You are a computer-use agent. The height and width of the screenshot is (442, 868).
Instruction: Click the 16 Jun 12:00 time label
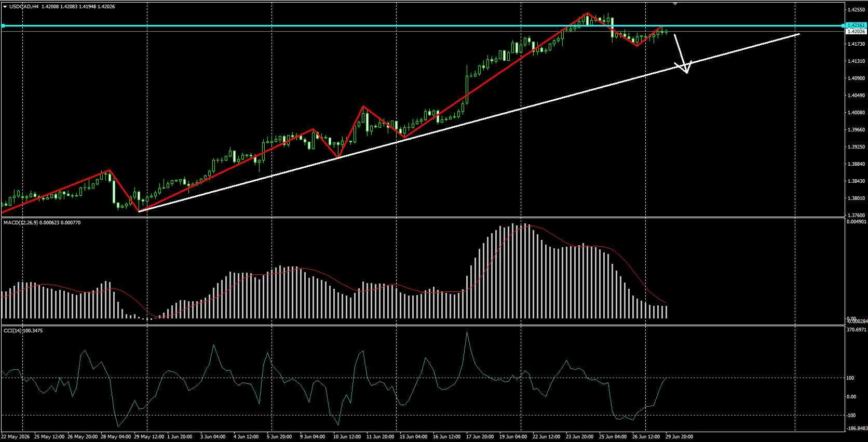[x=446, y=437]
